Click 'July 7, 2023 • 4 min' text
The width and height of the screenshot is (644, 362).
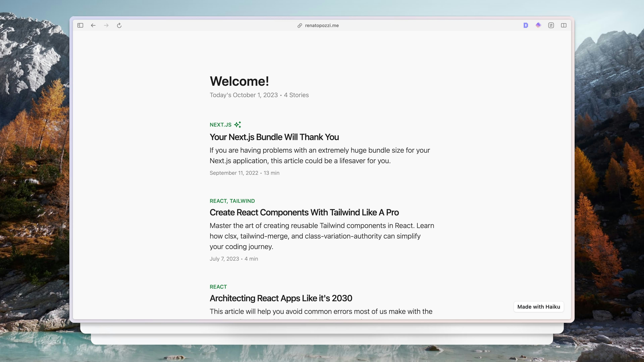point(234,259)
